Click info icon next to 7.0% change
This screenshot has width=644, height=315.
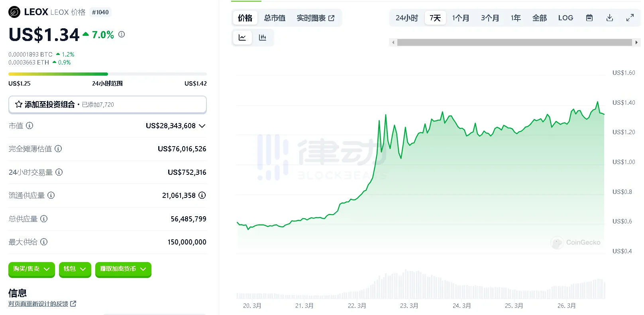[122, 35]
